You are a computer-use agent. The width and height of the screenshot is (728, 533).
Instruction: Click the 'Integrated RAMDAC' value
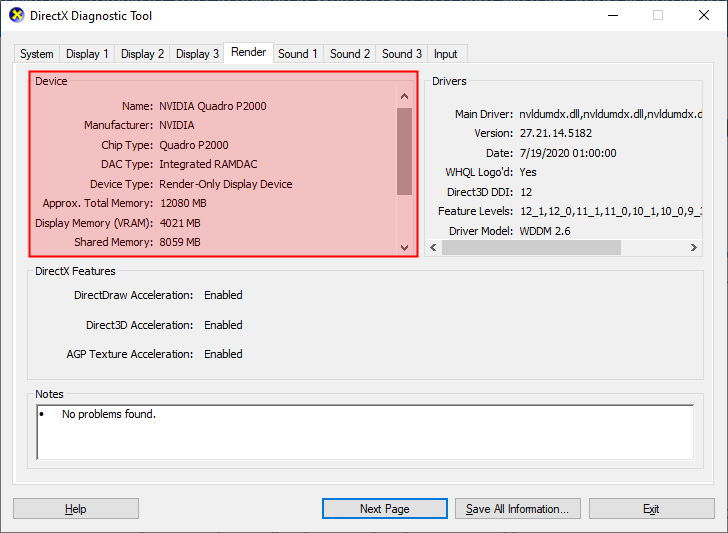[x=208, y=164]
